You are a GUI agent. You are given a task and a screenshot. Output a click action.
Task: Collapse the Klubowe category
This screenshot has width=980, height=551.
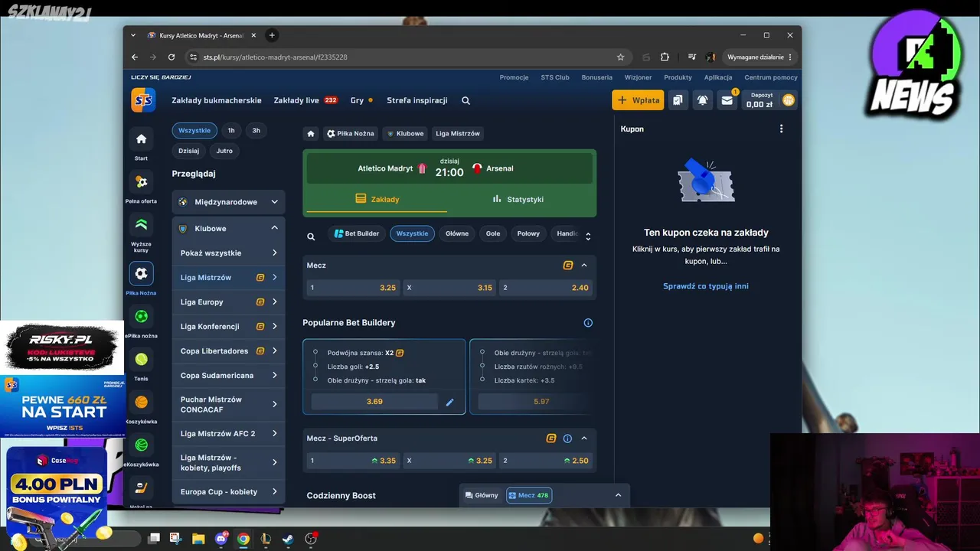tap(228, 228)
